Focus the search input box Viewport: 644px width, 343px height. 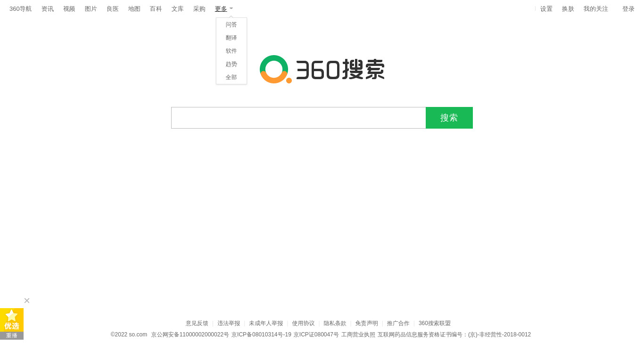(298, 118)
